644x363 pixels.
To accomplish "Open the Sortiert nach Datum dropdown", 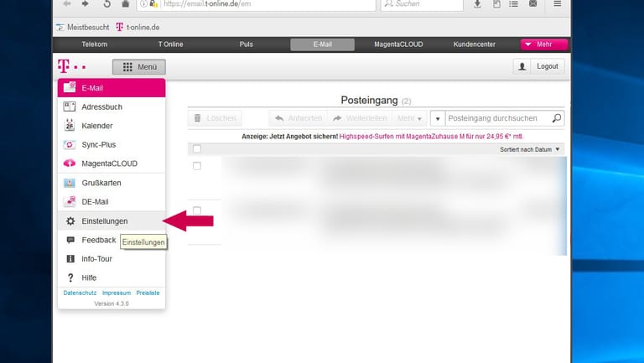I will tap(530, 149).
